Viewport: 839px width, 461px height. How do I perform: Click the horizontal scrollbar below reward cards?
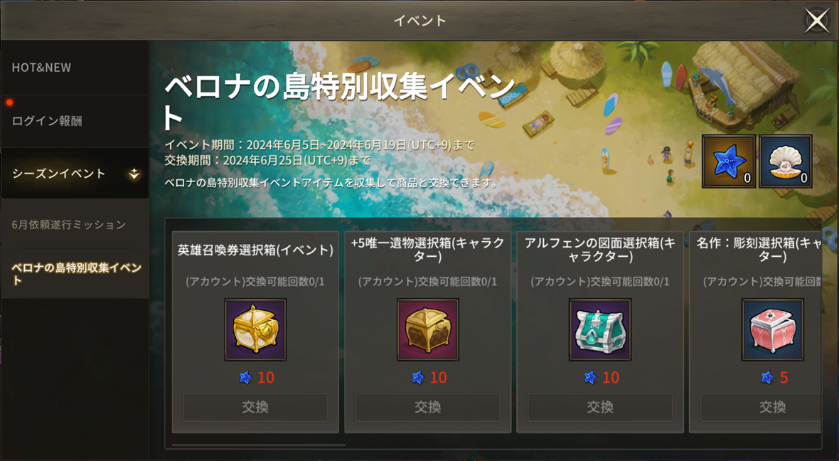point(258,444)
